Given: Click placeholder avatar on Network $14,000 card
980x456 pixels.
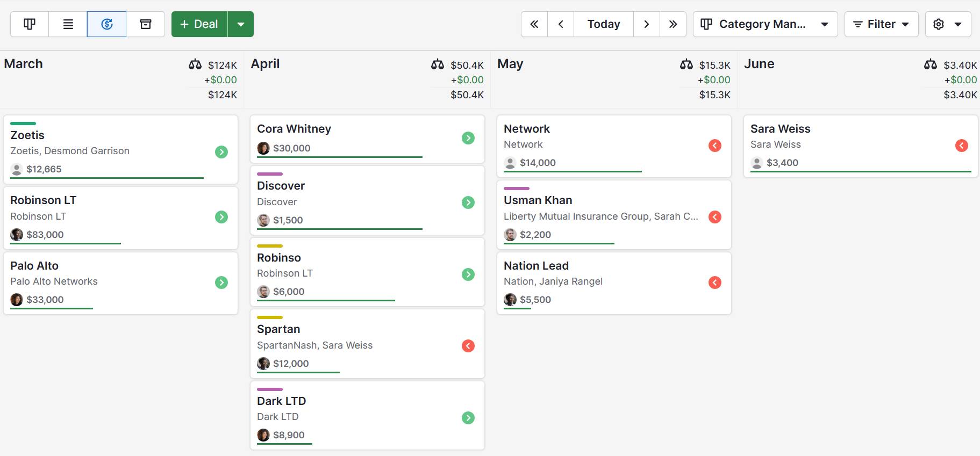Looking at the screenshot, I should pos(510,163).
